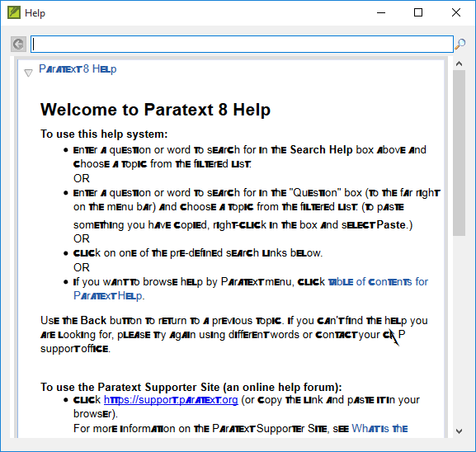The image size is (476, 452).
Task: Open the Paratext 8 Help topic title
Action: (78, 69)
